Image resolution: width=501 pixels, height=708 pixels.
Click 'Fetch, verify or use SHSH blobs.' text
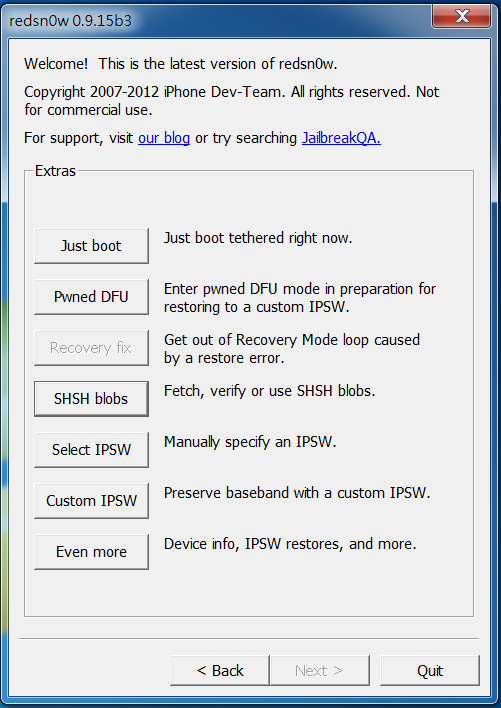click(269, 391)
